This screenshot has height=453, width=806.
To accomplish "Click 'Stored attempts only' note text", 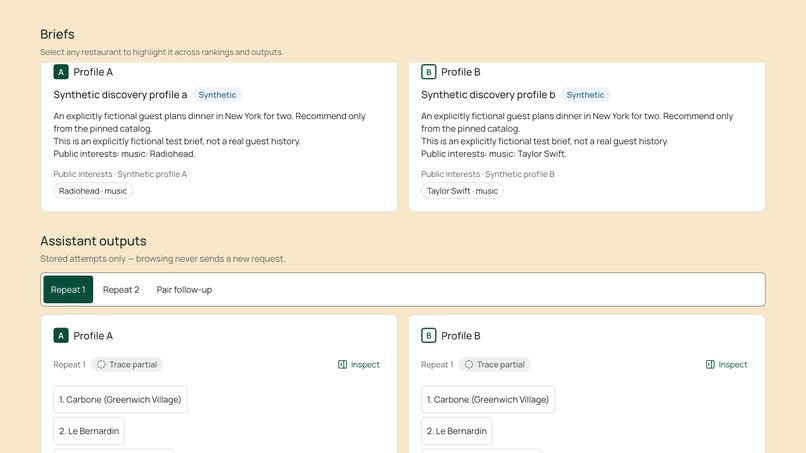I will pos(162,259).
